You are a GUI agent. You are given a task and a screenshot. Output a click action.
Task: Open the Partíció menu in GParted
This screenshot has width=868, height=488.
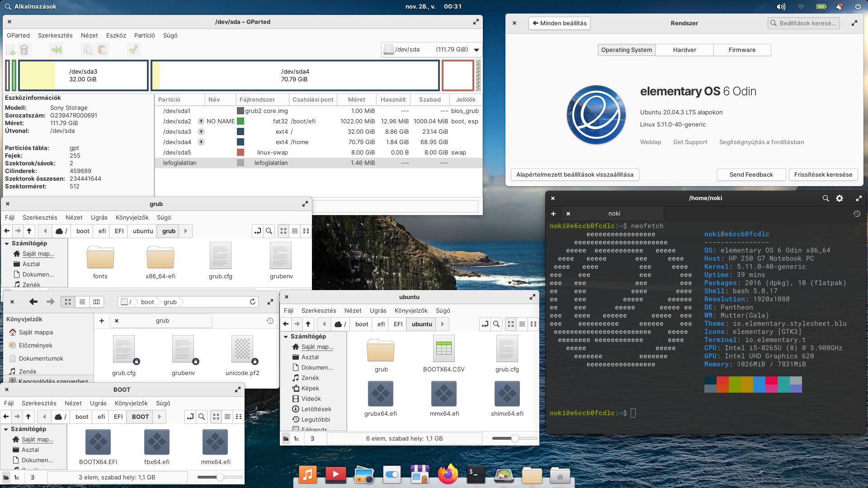pyautogui.click(x=144, y=35)
